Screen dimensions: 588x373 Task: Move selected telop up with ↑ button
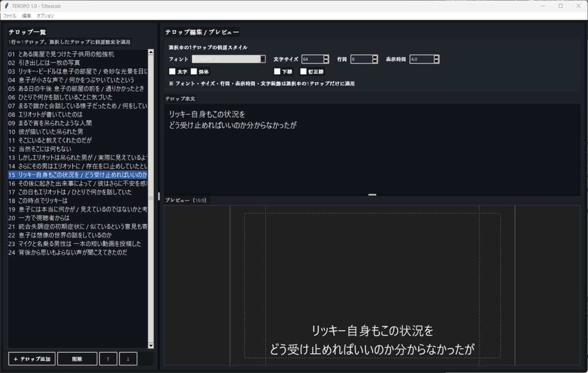[108, 359]
